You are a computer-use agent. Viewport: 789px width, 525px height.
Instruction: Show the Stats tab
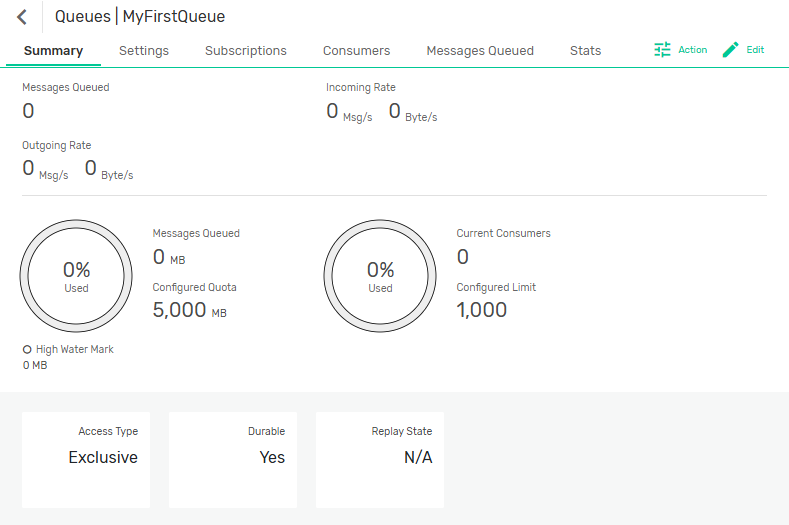[x=585, y=51]
